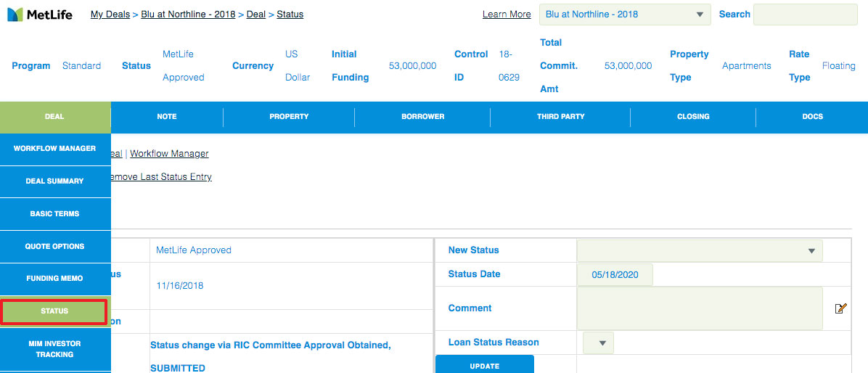Open the Workflow Manager link below the tabs

click(x=169, y=153)
